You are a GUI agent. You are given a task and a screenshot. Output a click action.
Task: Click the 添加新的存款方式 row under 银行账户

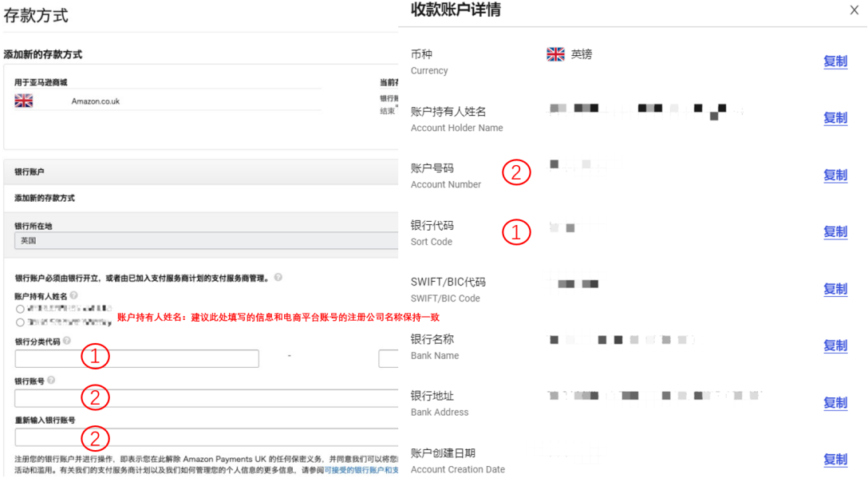point(201,198)
